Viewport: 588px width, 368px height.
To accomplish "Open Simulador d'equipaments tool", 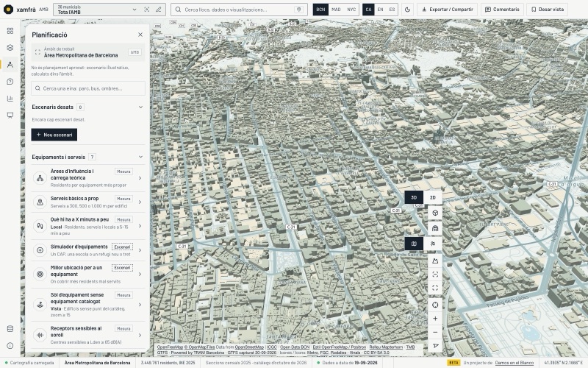I will pos(88,250).
